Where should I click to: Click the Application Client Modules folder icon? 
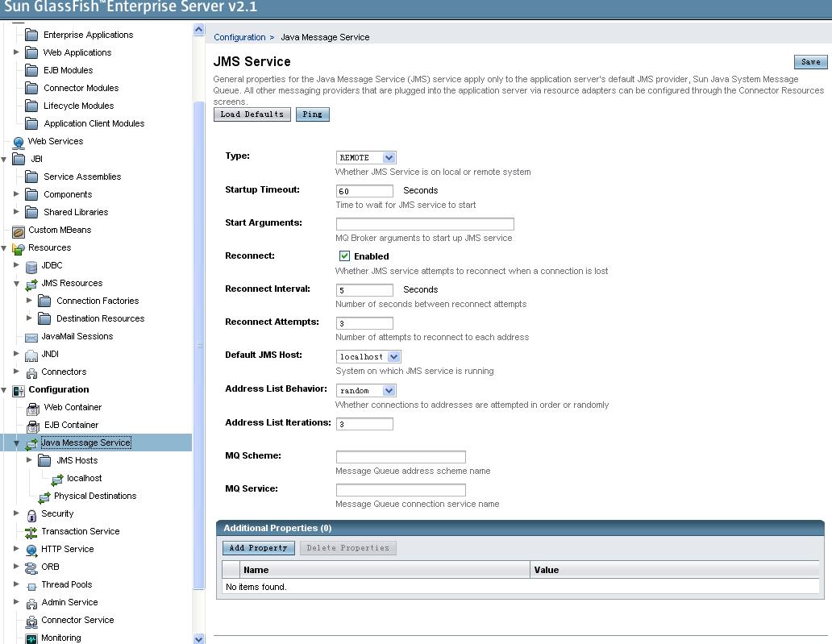31,123
